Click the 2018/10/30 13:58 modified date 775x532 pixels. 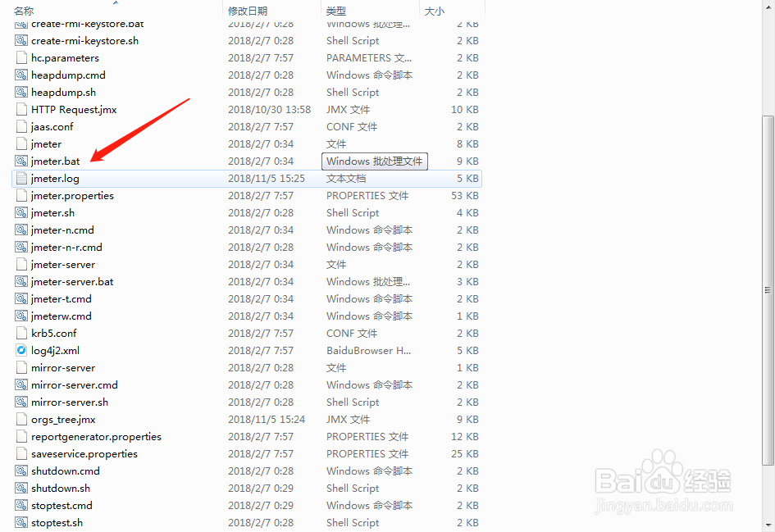click(x=269, y=110)
